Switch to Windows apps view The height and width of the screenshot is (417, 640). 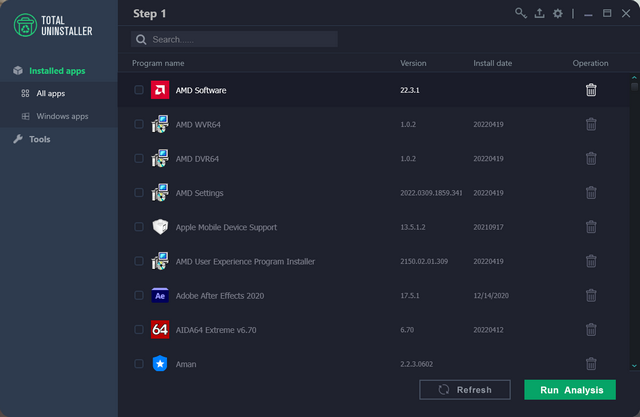point(62,116)
